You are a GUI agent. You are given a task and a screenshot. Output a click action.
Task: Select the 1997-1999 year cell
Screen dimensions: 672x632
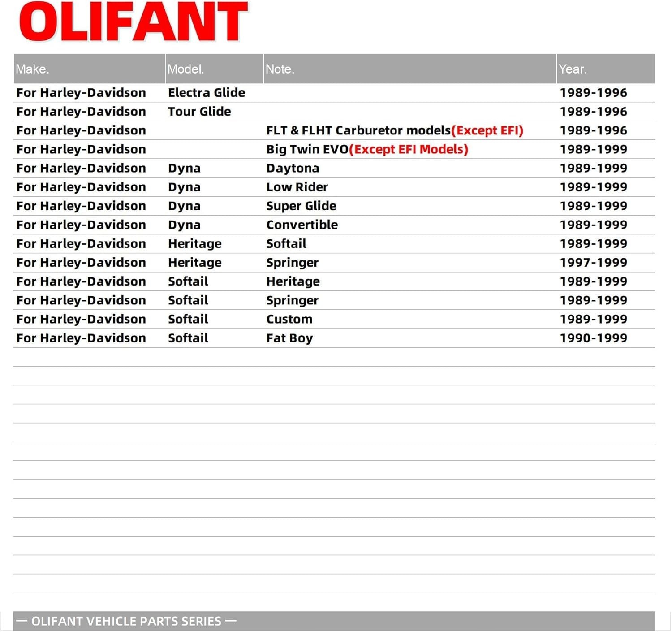coord(593,263)
